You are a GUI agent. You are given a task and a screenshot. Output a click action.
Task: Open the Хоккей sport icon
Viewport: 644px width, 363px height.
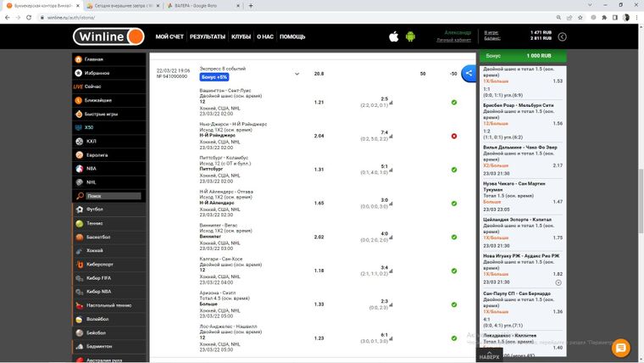pos(80,250)
